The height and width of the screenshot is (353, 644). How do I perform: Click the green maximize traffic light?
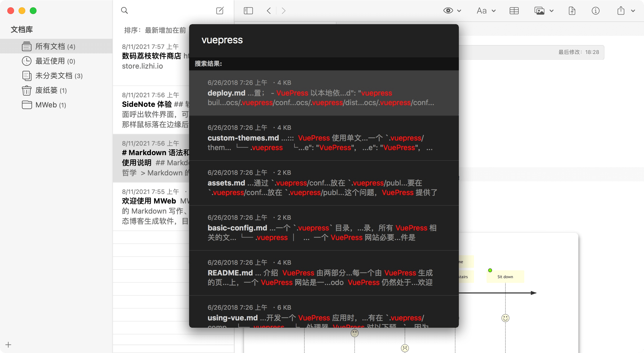click(x=33, y=10)
